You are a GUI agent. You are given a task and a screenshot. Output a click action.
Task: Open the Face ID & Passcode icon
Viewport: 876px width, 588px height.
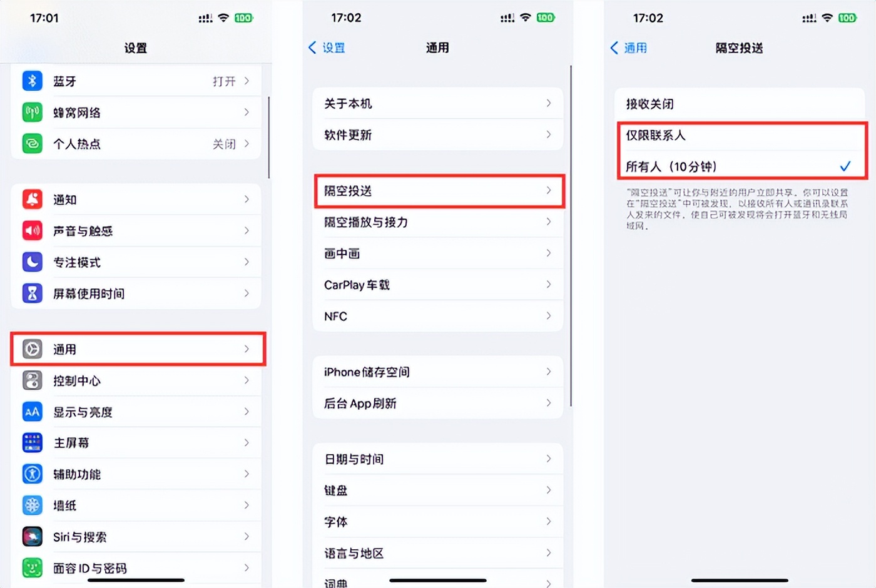point(33,567)
